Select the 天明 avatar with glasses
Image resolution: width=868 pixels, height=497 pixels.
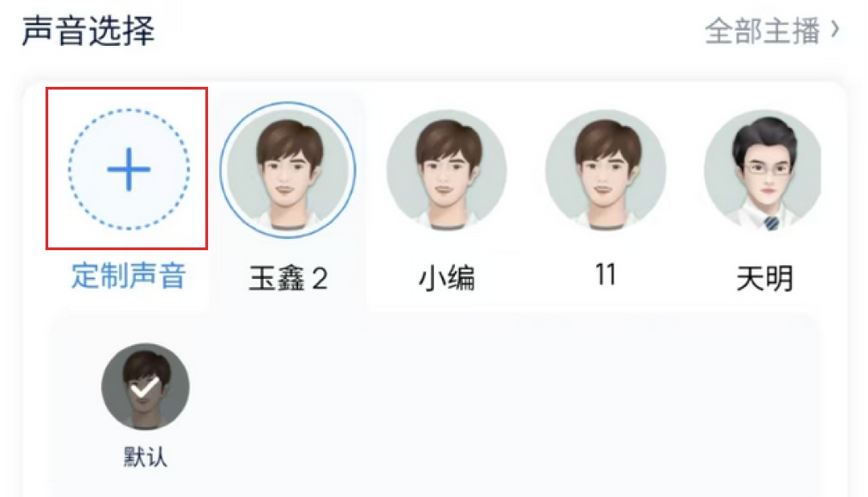click(x=763, y=170)
